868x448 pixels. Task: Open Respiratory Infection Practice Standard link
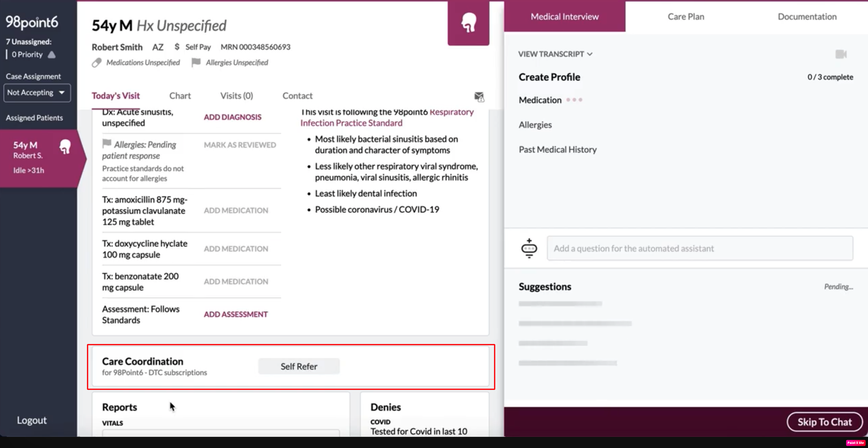click(x=387, y=117)
